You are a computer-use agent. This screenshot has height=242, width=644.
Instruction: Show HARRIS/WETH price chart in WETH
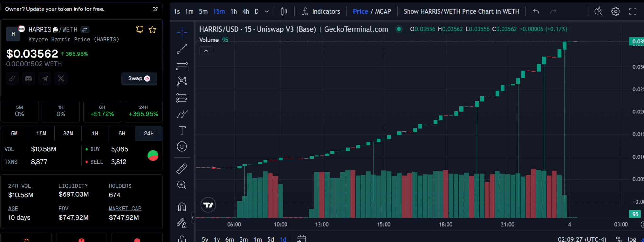coord(461,12)
